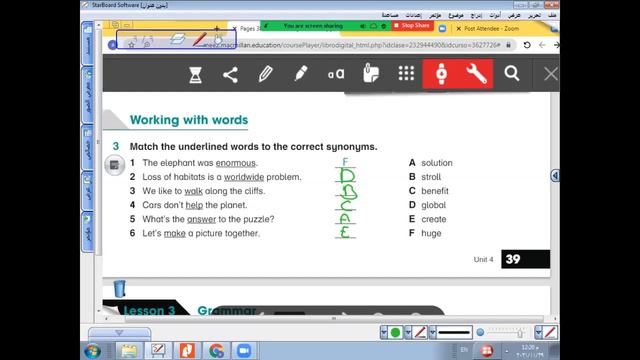Click the star icon in floating toolbar
The height and width of the screenshot is (360, 640).
point(131,44)
